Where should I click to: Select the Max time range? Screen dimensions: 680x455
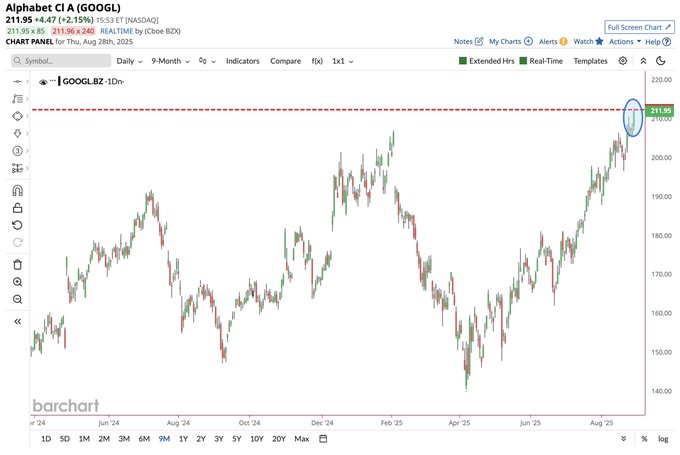pyautogui.click(x=302, y=439)
